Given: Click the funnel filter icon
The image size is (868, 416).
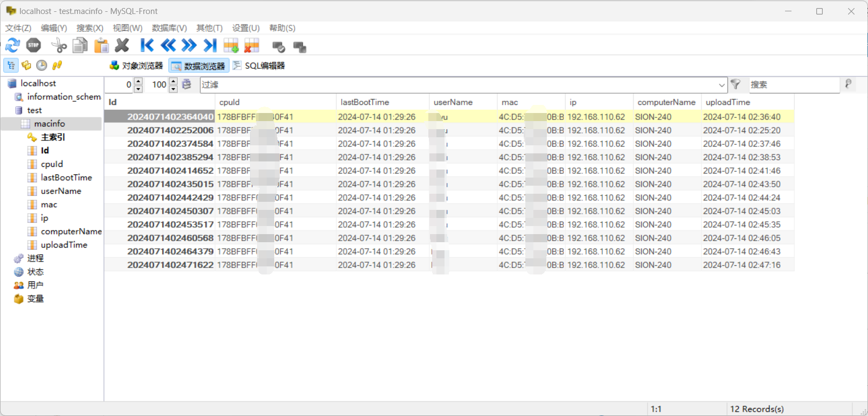Looking at the screenshot, I should [735, 84].
